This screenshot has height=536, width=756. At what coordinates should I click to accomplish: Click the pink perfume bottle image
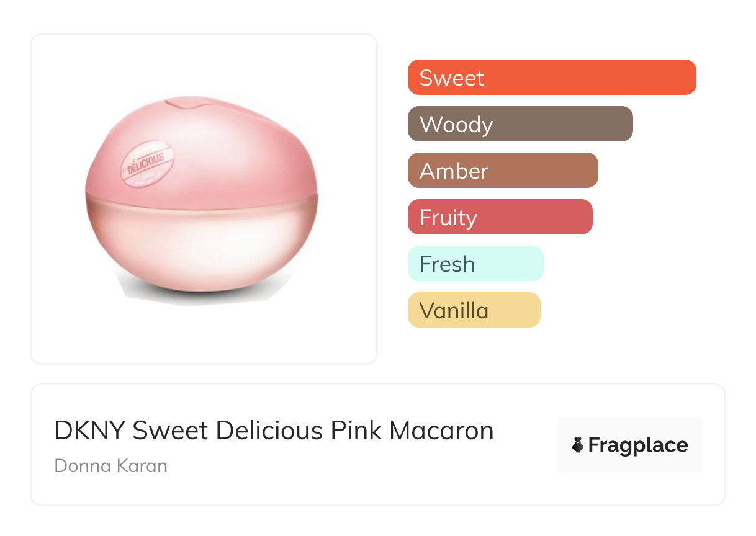(202, 200)
